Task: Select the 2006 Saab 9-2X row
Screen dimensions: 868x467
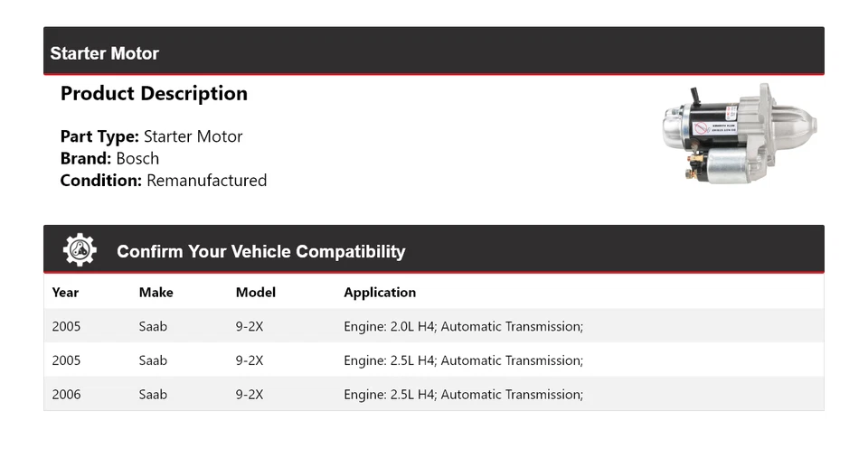Action: 434,394
